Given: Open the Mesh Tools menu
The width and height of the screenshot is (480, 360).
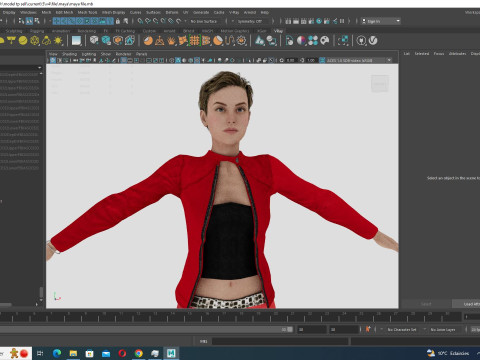Looking at the screenshot, I should click(87, 12).
